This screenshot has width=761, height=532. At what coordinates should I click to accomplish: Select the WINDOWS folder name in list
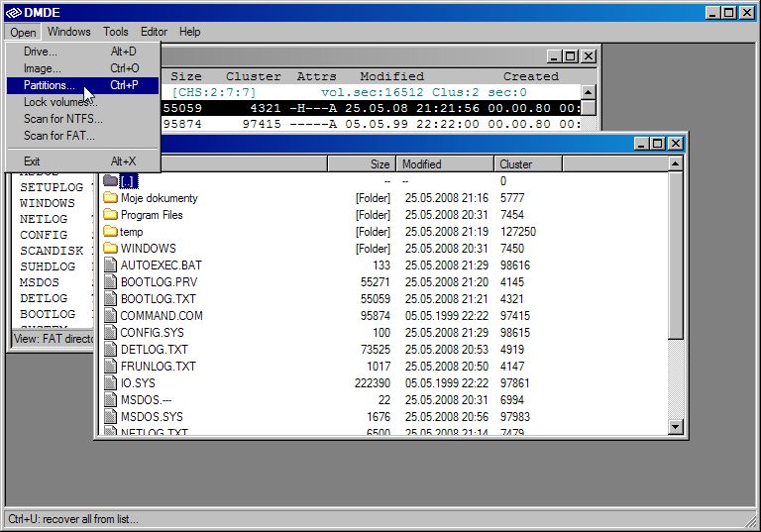click(x=149, y=249)
